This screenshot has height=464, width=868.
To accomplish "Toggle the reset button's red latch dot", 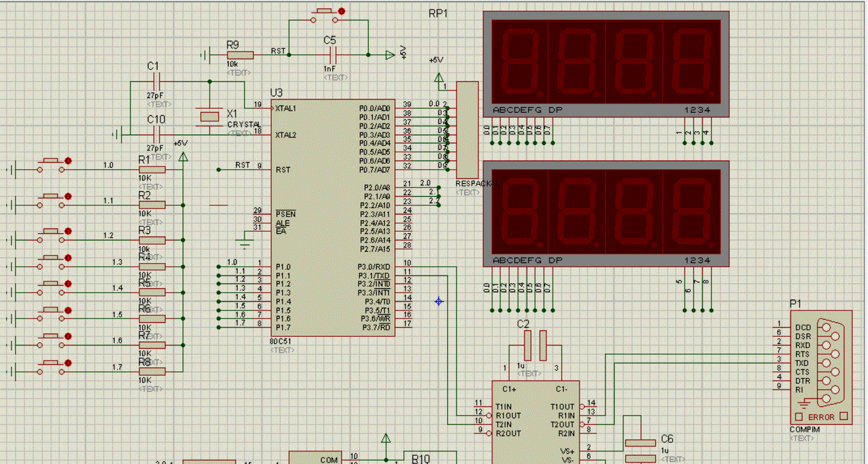I will [341, 11].
